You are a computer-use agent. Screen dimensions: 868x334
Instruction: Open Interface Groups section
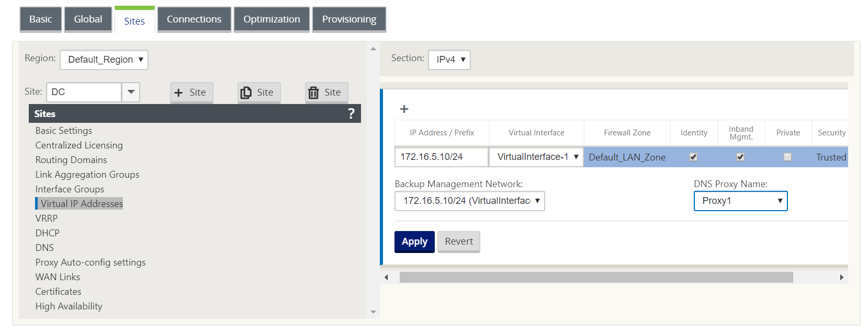tap(70, 189)
